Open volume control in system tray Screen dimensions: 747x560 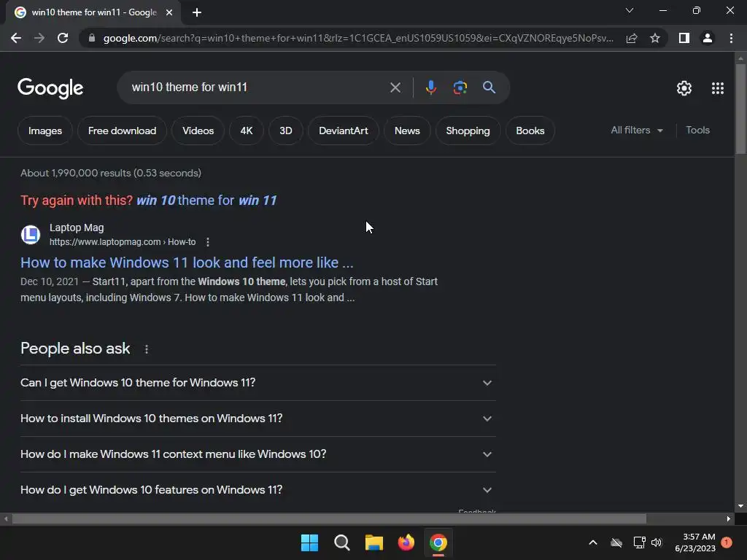[657, 542]
